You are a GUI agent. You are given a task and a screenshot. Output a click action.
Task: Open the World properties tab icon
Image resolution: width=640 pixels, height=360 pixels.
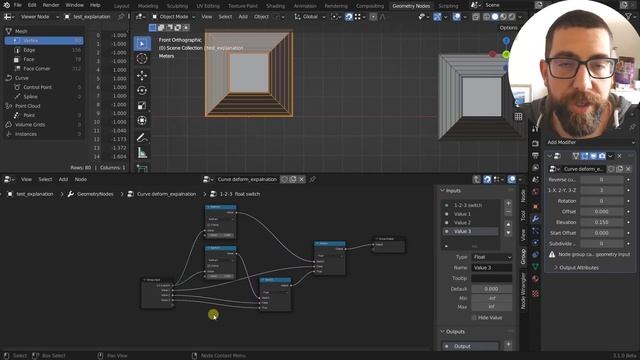(x=536, y=191)
